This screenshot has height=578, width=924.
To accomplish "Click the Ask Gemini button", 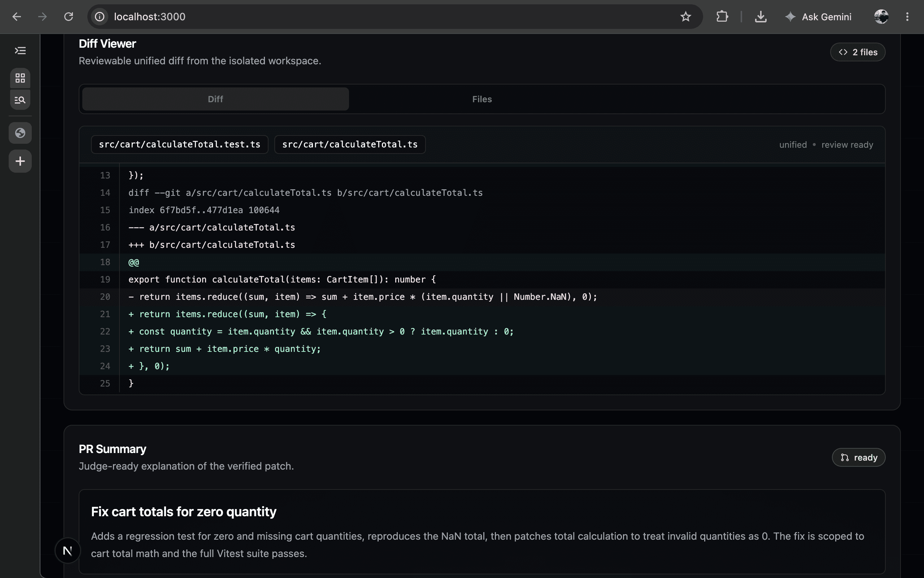I will [x=818, y=17].
